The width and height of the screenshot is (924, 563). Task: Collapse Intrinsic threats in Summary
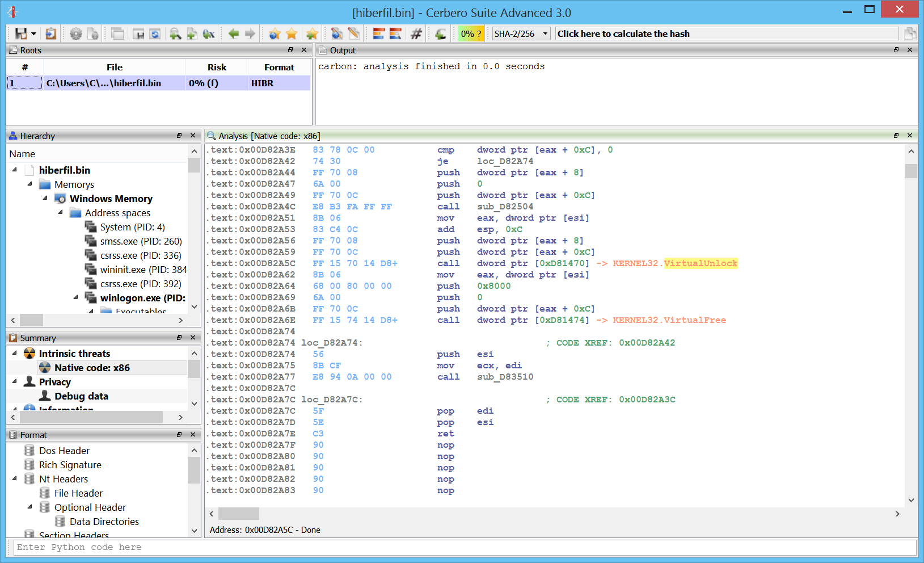[x=15, y=353]
